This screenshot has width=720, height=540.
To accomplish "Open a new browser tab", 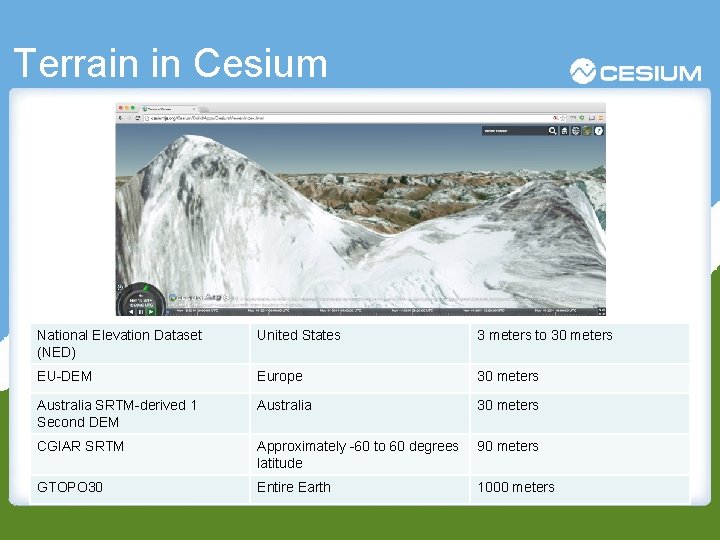I will click(204, 109).
